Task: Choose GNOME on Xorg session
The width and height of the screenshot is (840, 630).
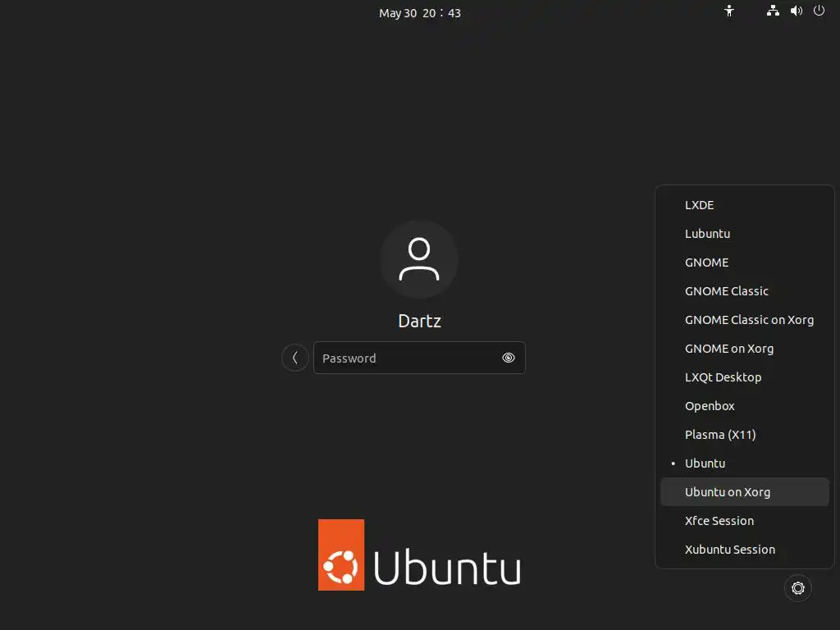Action: click(x=745, y=349)
